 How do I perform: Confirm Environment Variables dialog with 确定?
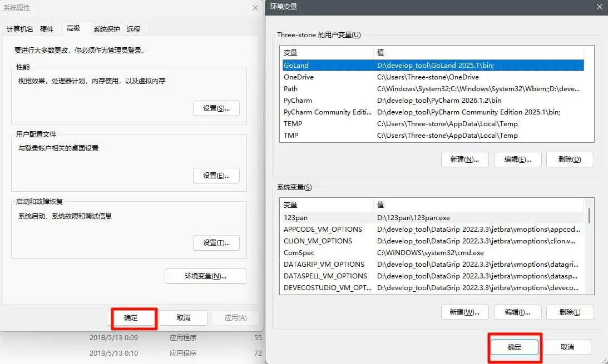point(515,347)
